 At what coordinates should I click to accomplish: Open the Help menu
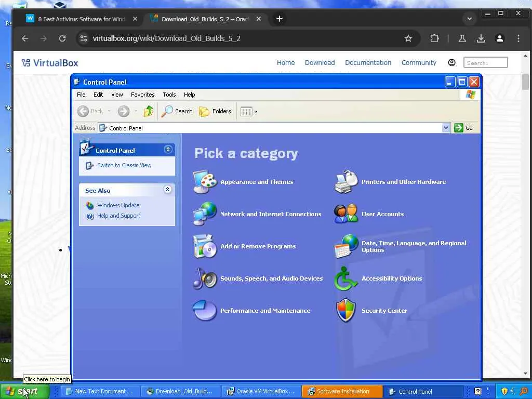click(189, 95)
